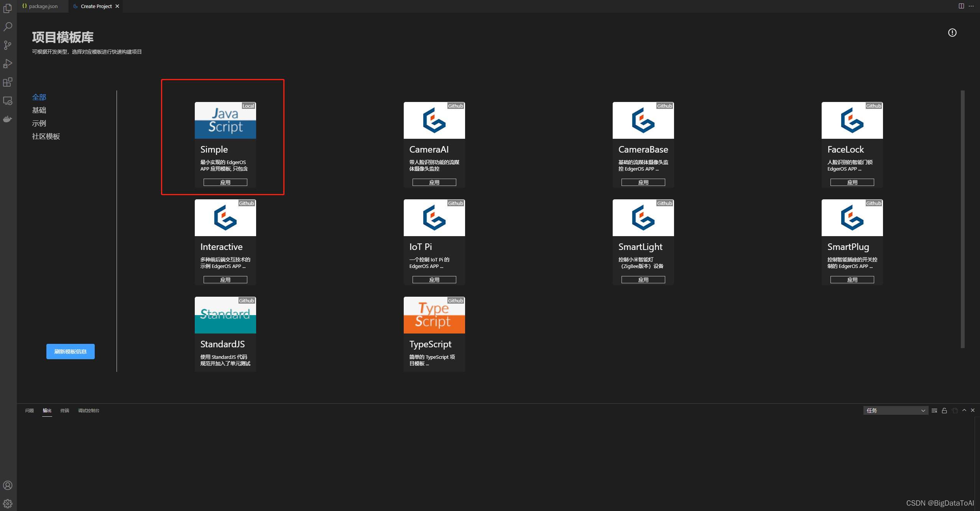Open the Search view icon
980x511 pixels.
click(x=8, y=26)
